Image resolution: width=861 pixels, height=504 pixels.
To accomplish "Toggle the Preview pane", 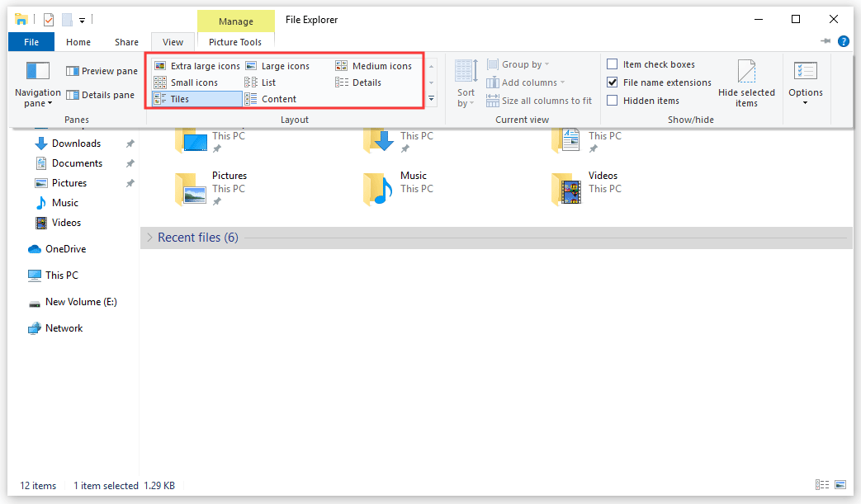I will click(102, 71).
